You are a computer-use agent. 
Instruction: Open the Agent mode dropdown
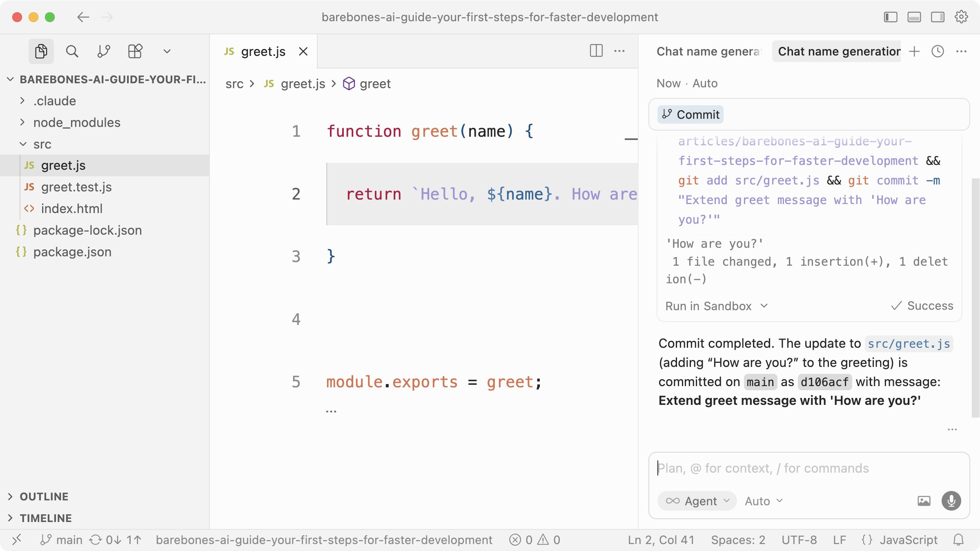(697, 501)
